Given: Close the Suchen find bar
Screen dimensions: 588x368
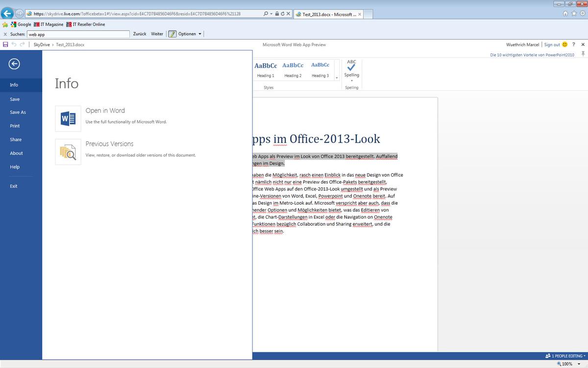Looking at the screenshot, I should point(5,34).
